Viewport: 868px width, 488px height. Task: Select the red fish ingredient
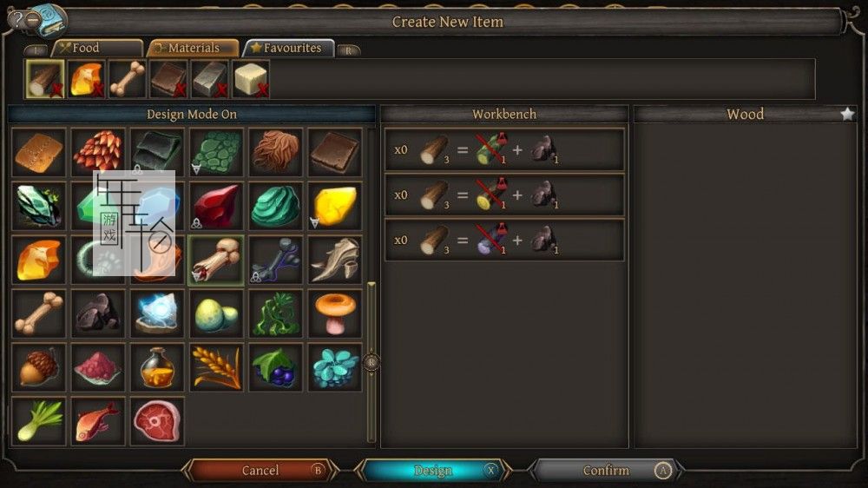tap(98, 421)
